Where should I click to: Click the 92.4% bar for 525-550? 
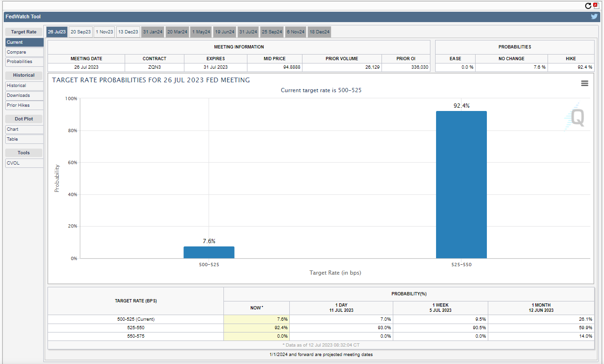(x=461, y=184)
